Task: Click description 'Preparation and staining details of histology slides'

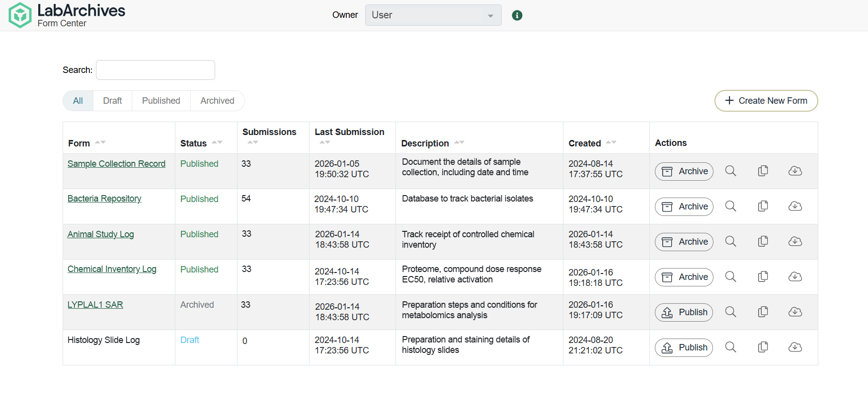Action: [x=466, y=344]
